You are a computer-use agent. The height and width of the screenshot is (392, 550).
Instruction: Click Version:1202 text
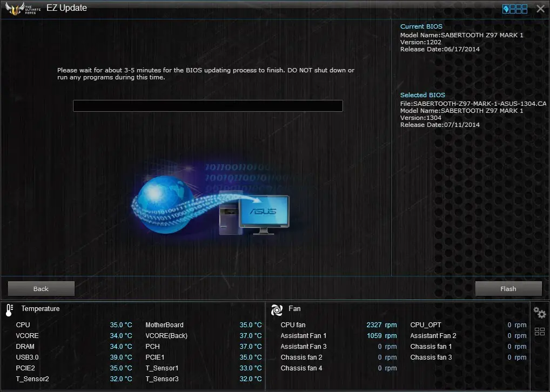coord(420,42)
